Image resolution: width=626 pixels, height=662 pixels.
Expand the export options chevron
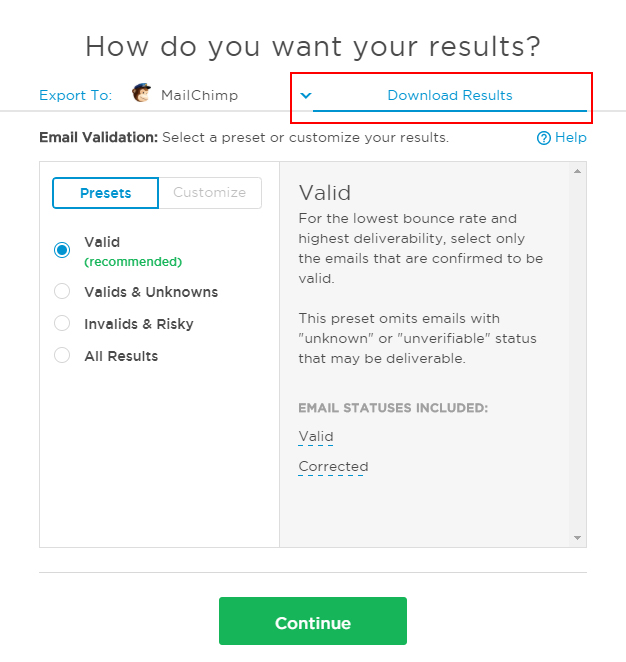pyautogui.click(x=306, y=96)
